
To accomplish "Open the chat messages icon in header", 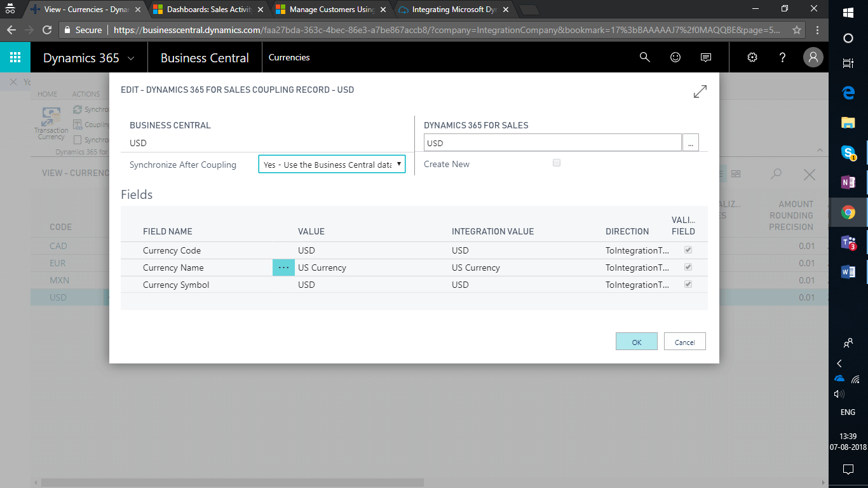I will [x=705, y=57].
